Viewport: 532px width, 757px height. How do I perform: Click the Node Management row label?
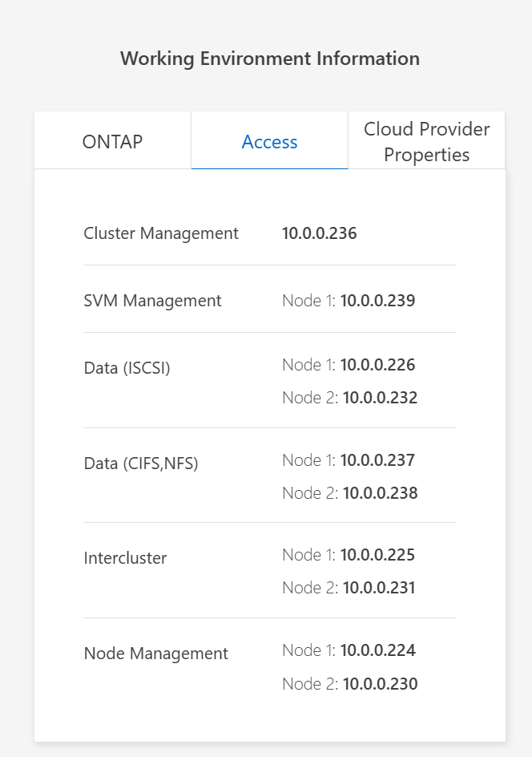click(x=155, y=654)
